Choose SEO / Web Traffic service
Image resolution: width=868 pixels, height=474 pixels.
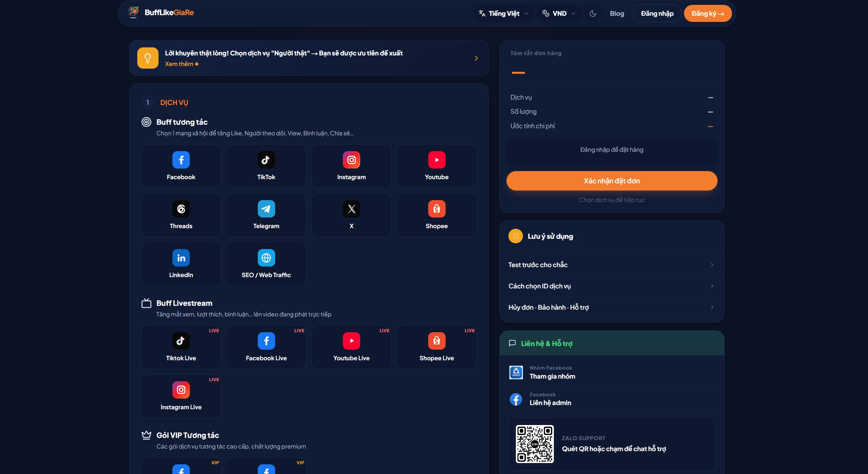coord(266,264)
